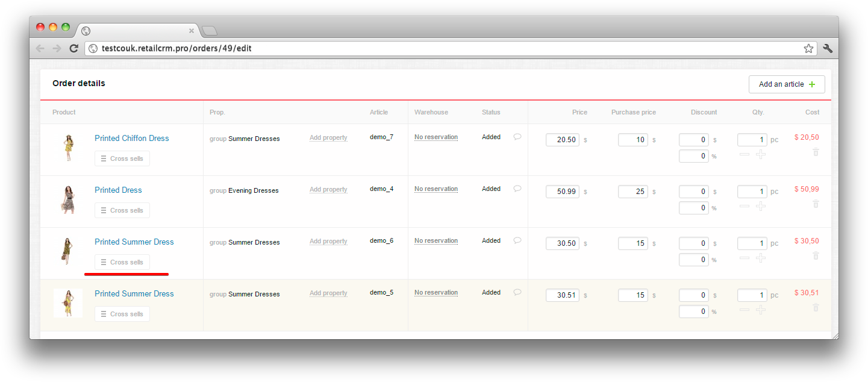This screenshot has height=382, width=868.
Task: Delete the demo_5 row via trash icon
Action: coord(816,307)
